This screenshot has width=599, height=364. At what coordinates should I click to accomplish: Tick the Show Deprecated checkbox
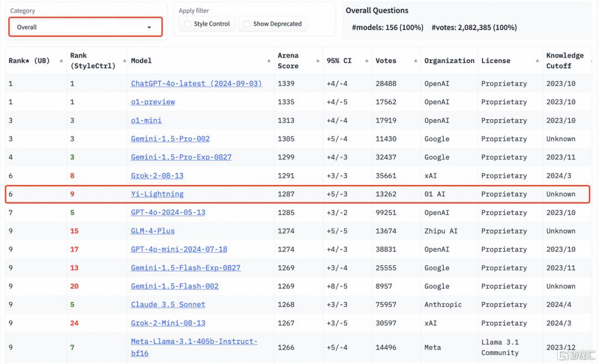pyautogui.click(x=247, y=24)
